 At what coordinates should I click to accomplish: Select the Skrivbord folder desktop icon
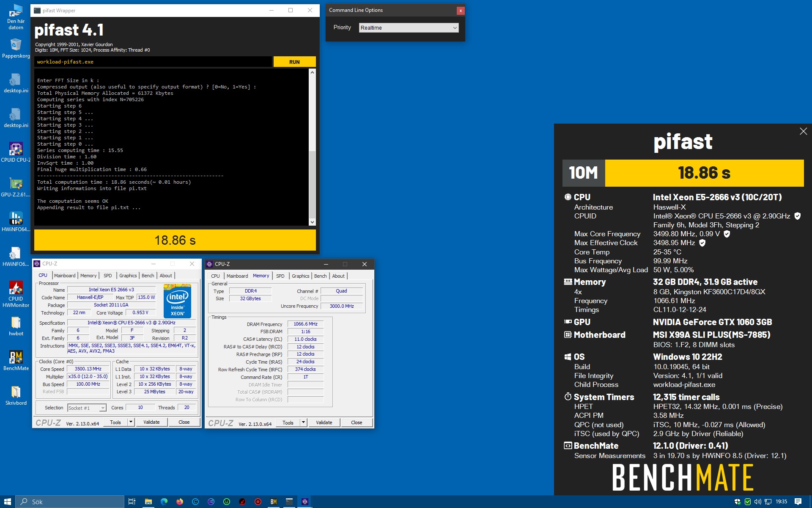[16, 395]
